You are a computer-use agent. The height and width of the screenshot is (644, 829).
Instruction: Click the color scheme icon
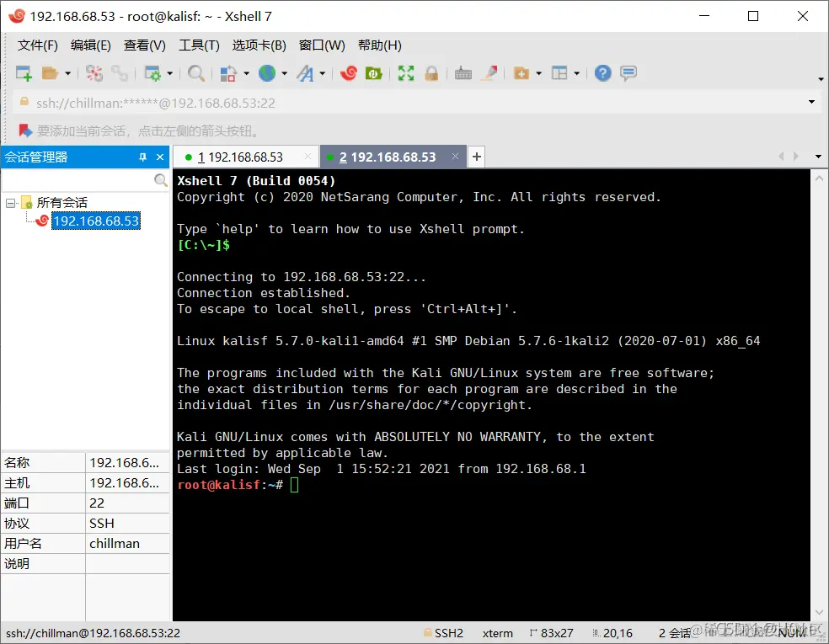(227, 73)
